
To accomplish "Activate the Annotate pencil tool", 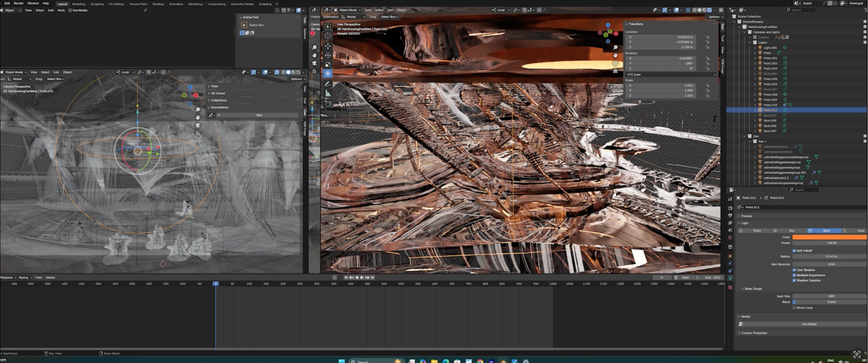I will click(x=328, y=84).
